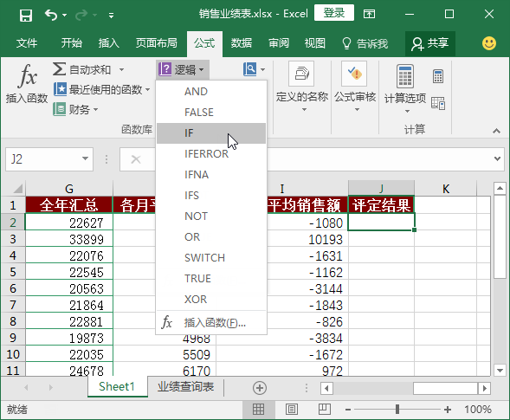Click the 自动求和 sigma icon
This screenshot has width=510, height=420.
point(59,69)
